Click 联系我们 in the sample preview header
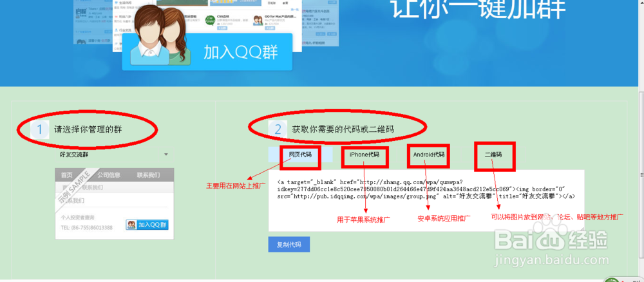Viewport: 644px width, 282px height. click(148, 175)
